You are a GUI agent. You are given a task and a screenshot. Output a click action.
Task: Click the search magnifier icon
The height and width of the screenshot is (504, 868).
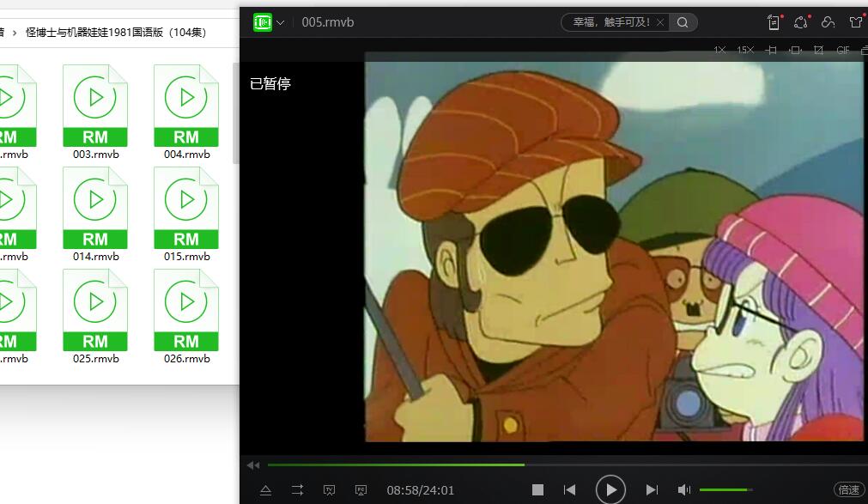[x=683, y=22]
